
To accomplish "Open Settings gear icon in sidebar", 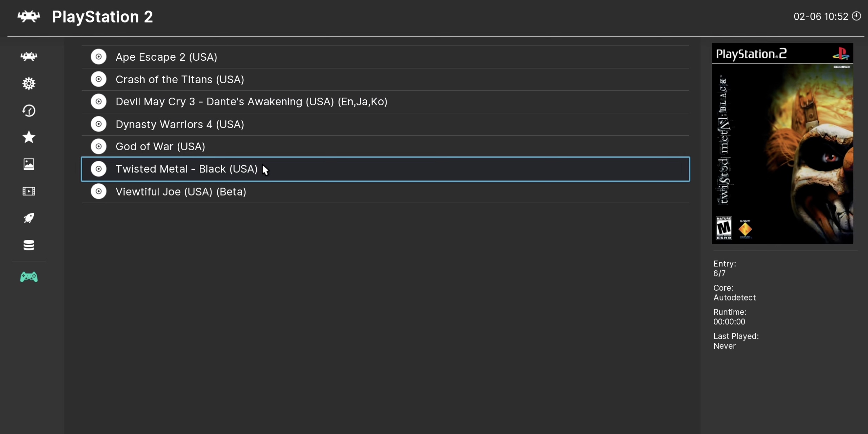I will coord(29,84).
